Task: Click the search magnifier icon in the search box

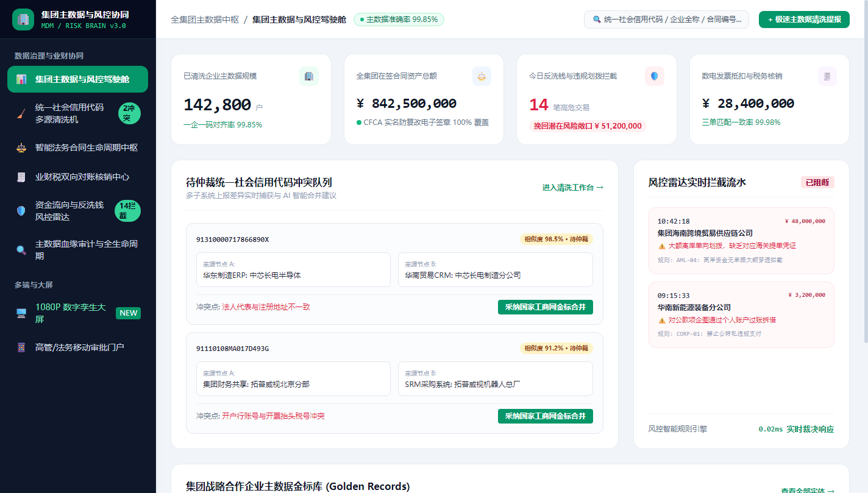Action: [x=597, y=20]
